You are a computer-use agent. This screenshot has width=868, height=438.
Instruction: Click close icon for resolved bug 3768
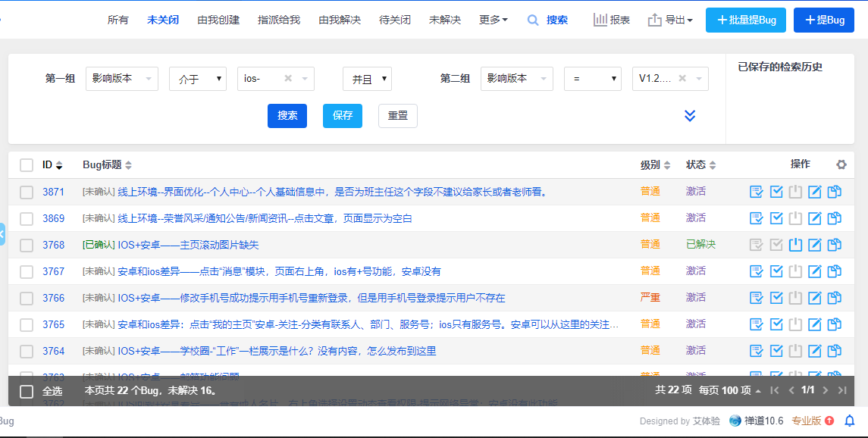(x=795, y=245)
